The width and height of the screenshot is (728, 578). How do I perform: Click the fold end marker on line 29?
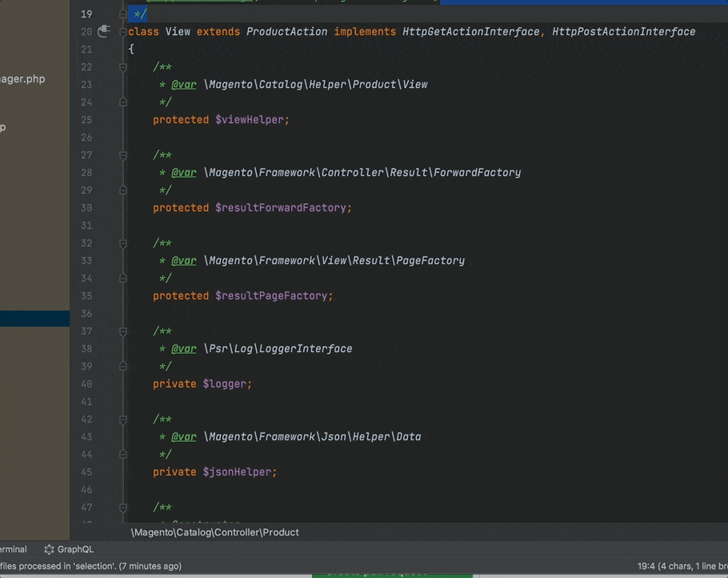(x=122, y=191)
